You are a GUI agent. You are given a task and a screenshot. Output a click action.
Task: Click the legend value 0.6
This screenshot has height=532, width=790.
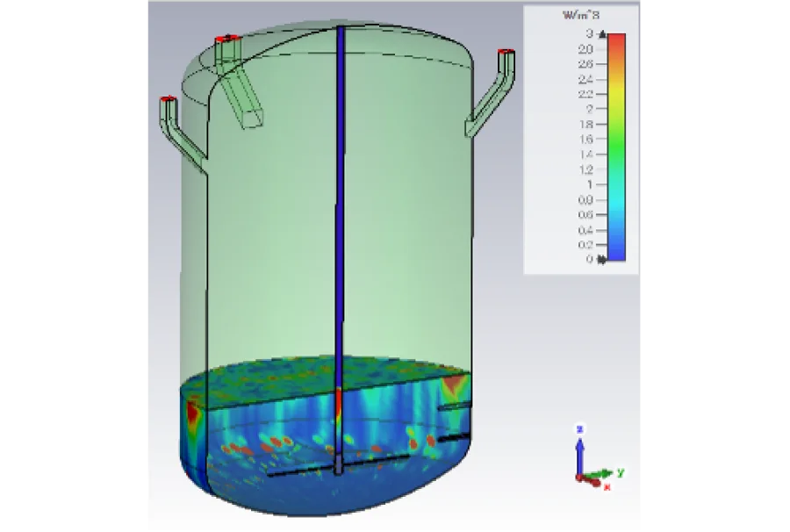click(x=585, y=214)
